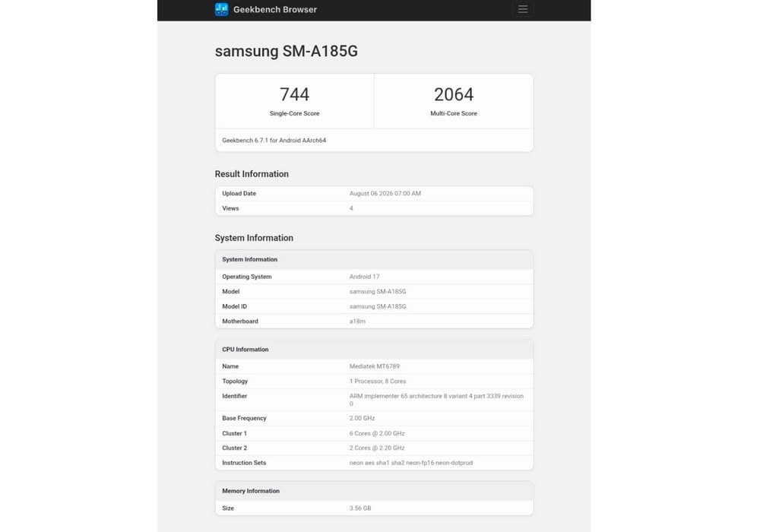Open the hamburger navigation menu
The height and width of the screenshot is (532, 760).
tap(523, 9)
